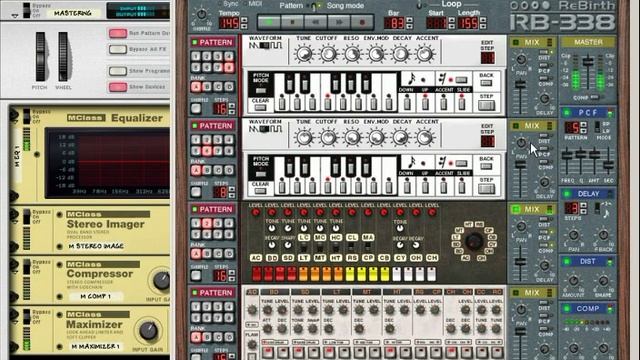Toggle the Delay effect enable LED
This screenshot has width=640, height=360.
pos(567,193)
